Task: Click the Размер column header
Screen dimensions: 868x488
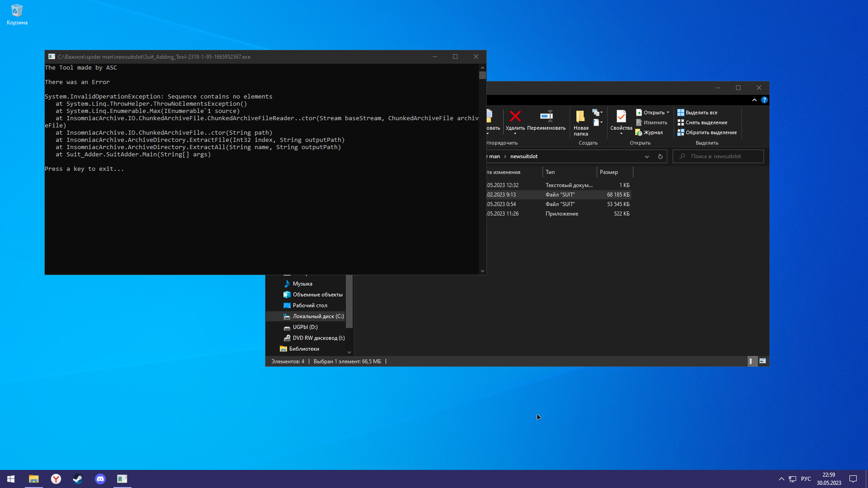Action: tap(609, 172)
